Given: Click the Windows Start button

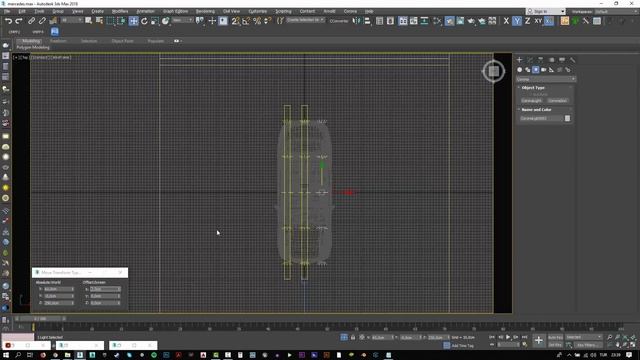Looking at the screenshot, I should pos(6,355).
